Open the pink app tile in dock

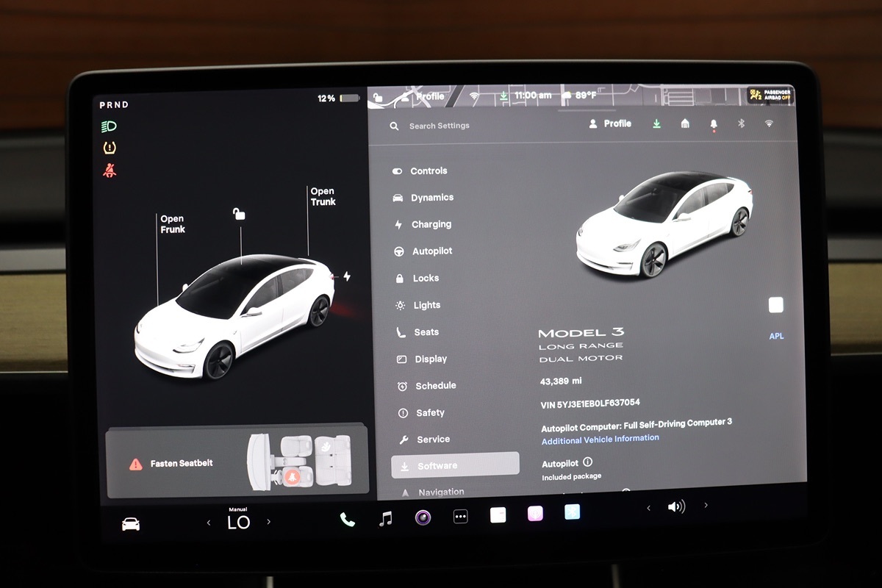(x=535, y=514)
